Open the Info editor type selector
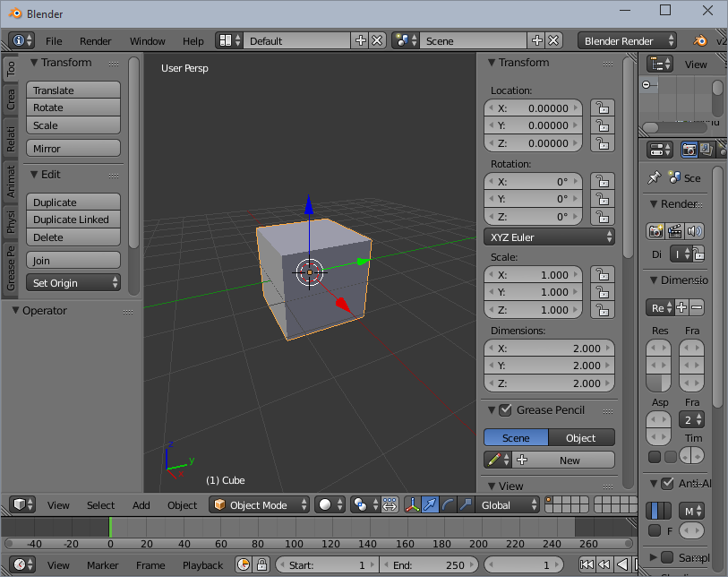728x577 pixels. click(21, 41)
